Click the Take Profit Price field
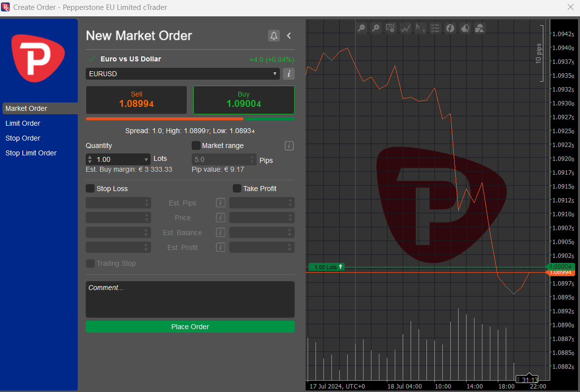 coord(262,218)
